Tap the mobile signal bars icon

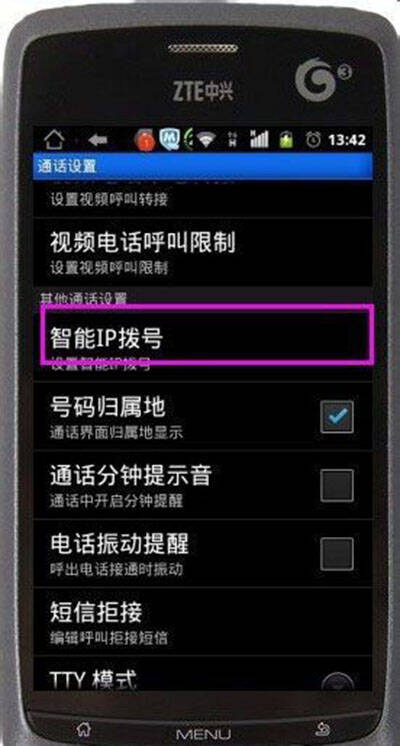pyautogui.click(x=259, y=139)
